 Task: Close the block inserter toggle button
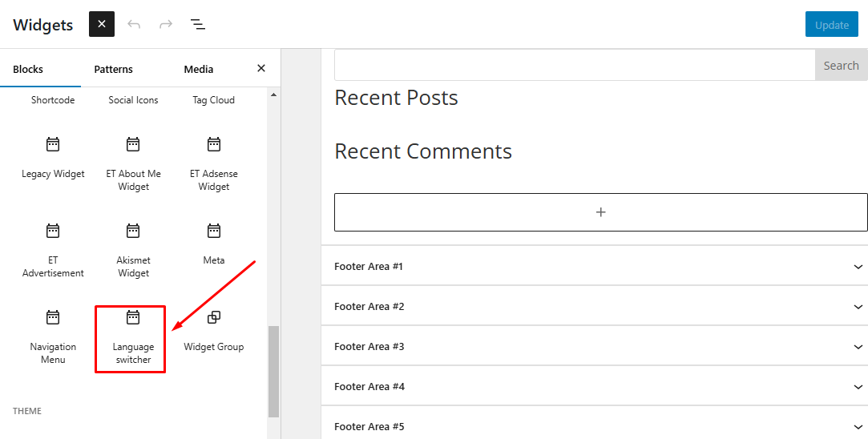tap(102, 25)
